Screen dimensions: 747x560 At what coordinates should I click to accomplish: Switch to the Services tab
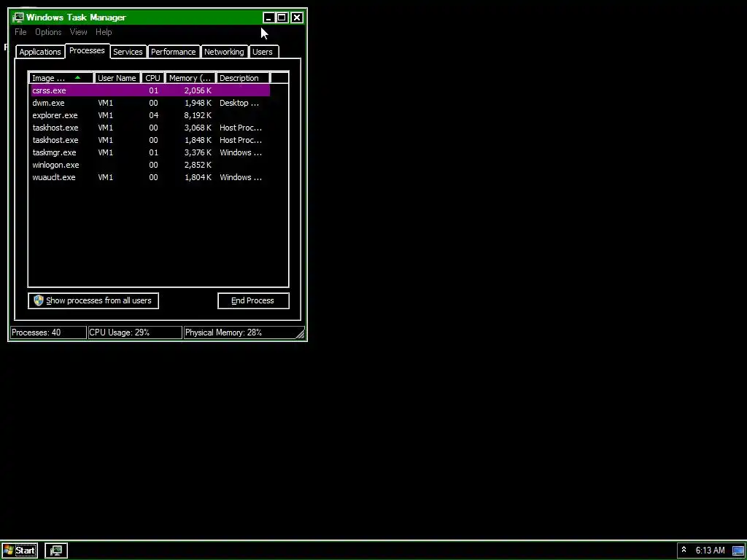[128, 52]
